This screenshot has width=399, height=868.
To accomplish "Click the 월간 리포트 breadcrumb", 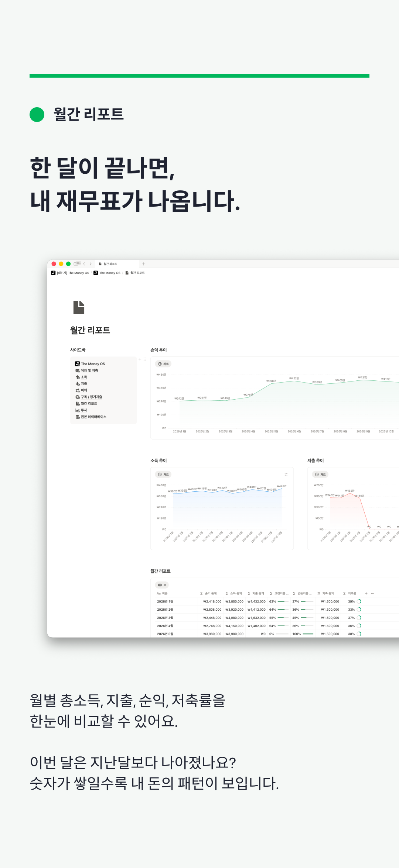I will 135,273.
